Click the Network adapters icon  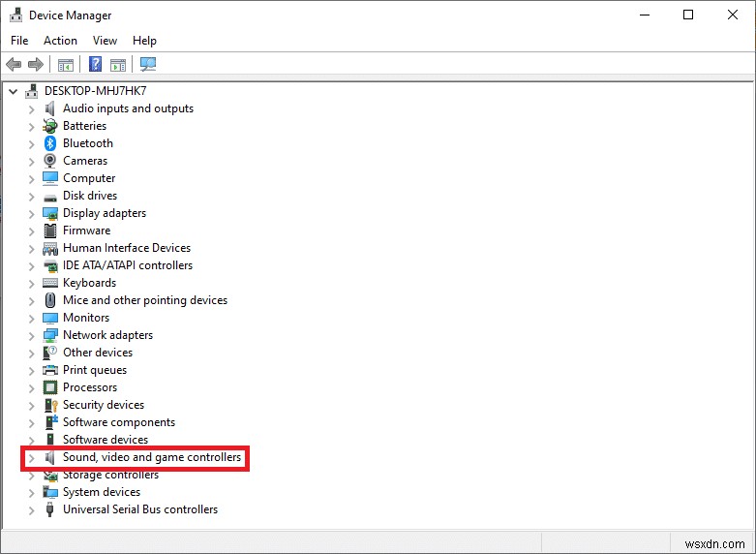50,335
